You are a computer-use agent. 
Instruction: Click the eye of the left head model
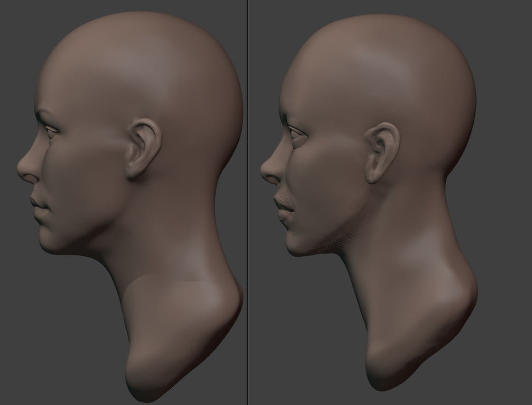[52, 129]
